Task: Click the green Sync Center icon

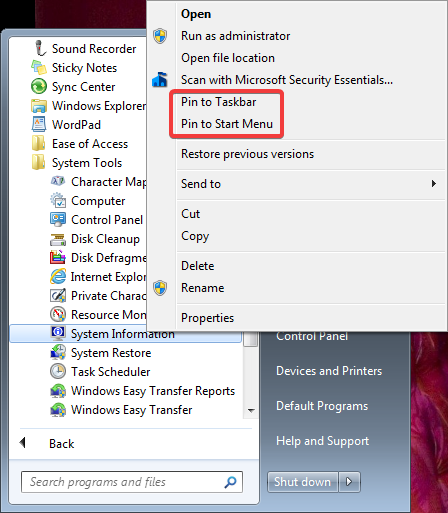Action: (39, 86)
